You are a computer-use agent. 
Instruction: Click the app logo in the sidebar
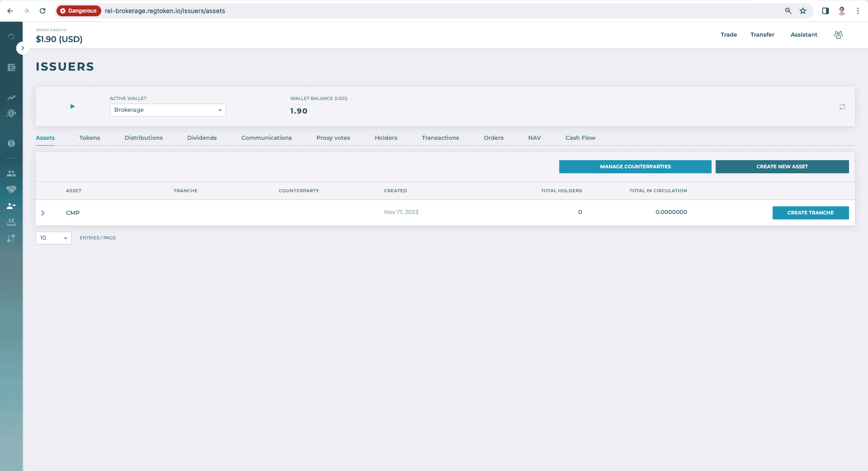point(11,37)
